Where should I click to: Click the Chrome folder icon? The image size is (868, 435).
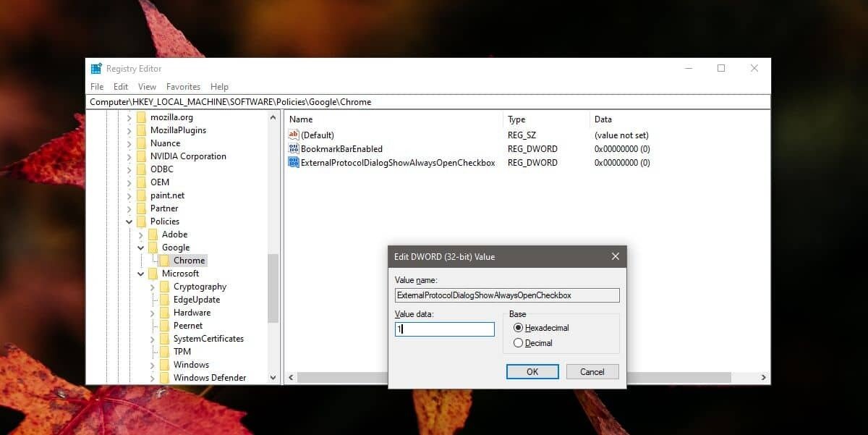(x=165, y=261)
